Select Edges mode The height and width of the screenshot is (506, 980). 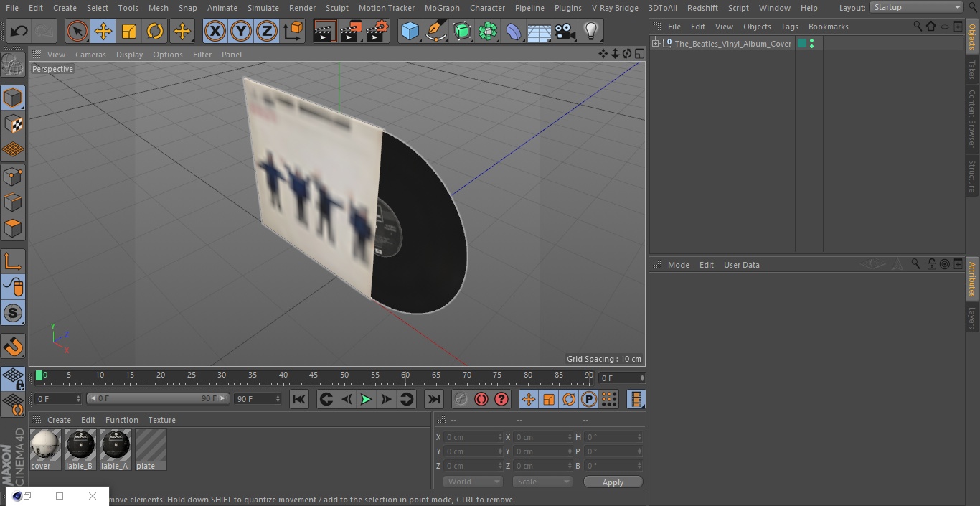[13, 202]
